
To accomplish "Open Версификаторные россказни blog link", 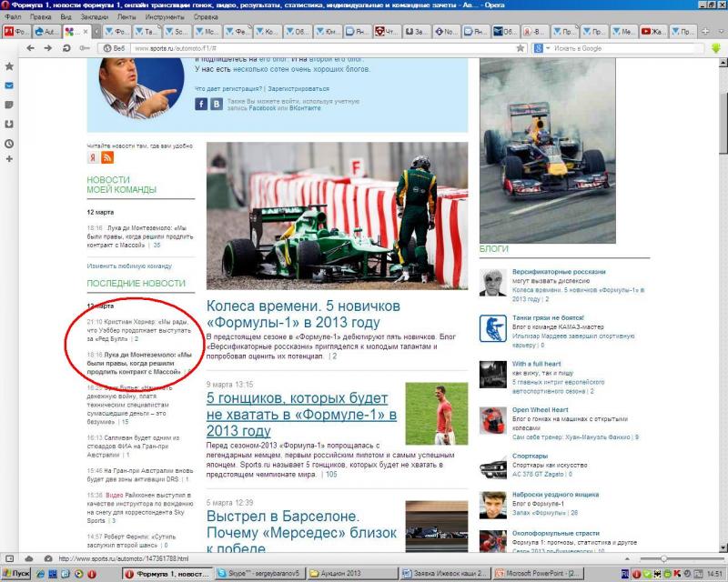I will click(x=559, y=272).
